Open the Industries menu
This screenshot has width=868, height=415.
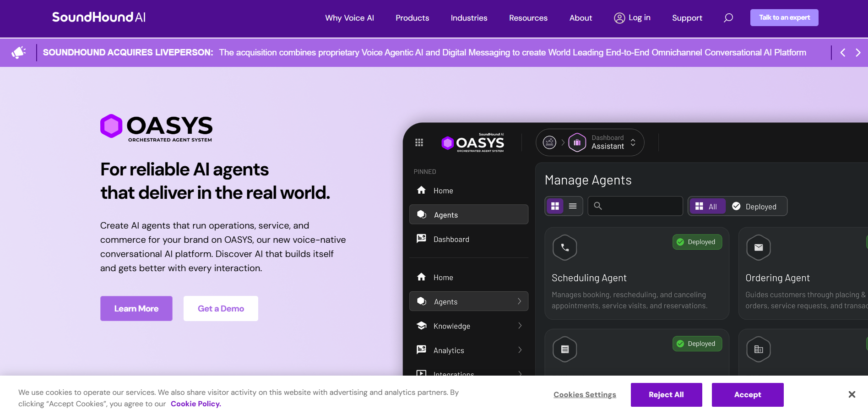[x=469, y=18]
